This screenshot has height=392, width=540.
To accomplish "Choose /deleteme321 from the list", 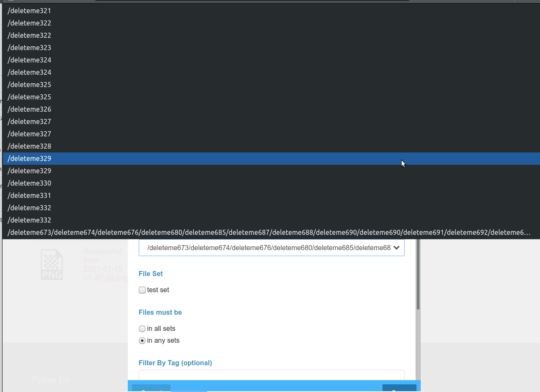I will point(29,11).
